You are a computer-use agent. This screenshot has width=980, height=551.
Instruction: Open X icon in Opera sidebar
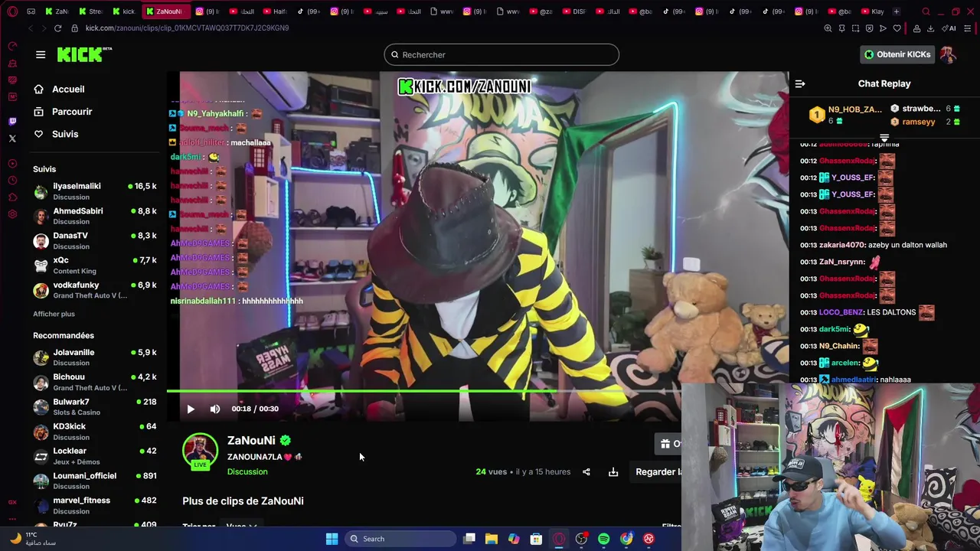pyautogui.click(x=12, y=139)
